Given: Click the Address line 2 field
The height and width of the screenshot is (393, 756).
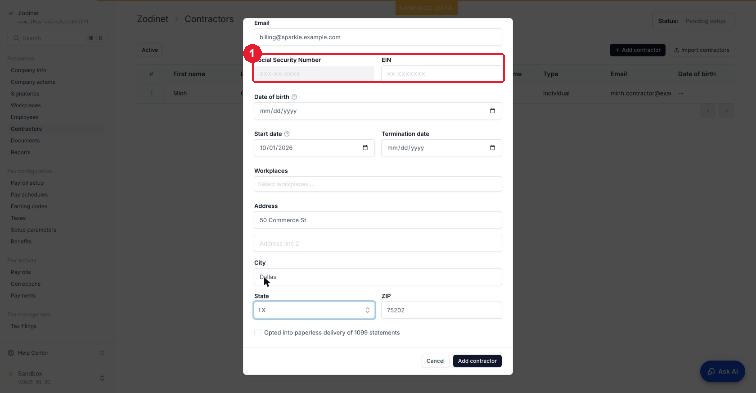Looking at the screenshot, I should [x=378, y=244].
